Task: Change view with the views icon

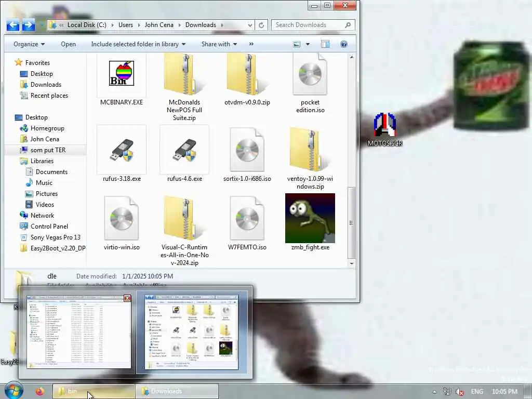Action: [x=297, y=44]
